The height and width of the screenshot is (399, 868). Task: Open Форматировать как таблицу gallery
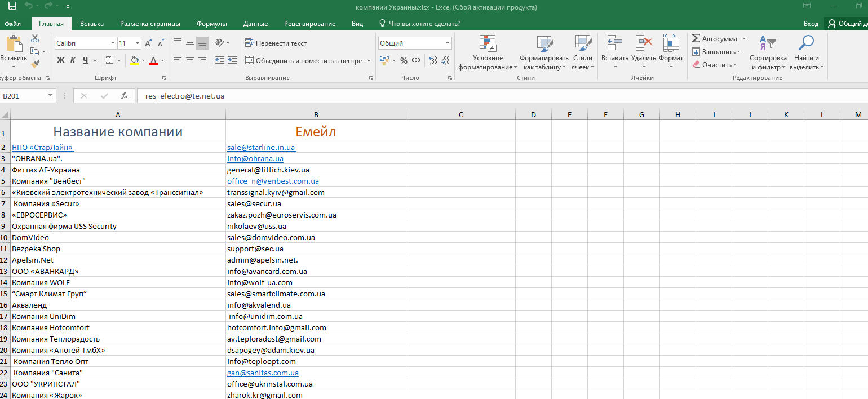(544, 52)
